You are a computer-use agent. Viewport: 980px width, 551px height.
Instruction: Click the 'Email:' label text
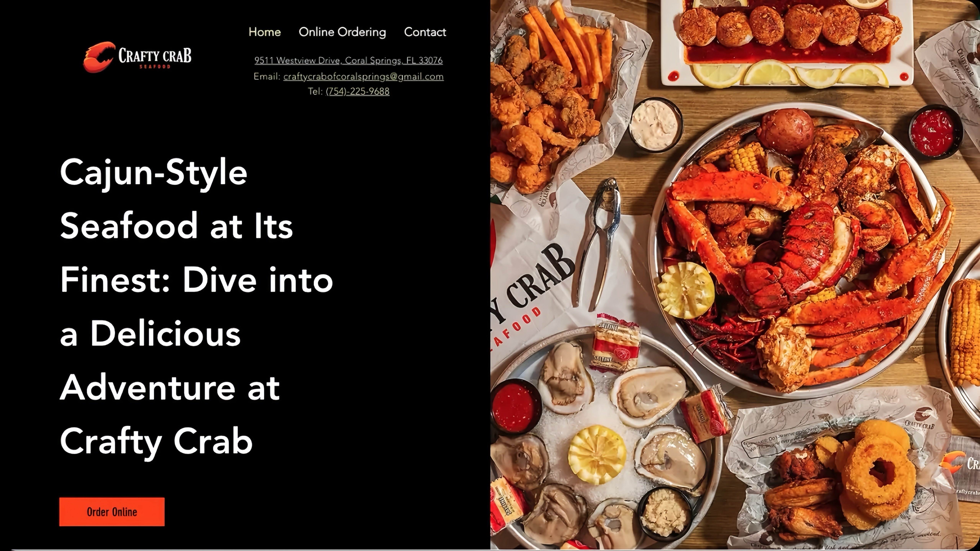tap(267, 77)
